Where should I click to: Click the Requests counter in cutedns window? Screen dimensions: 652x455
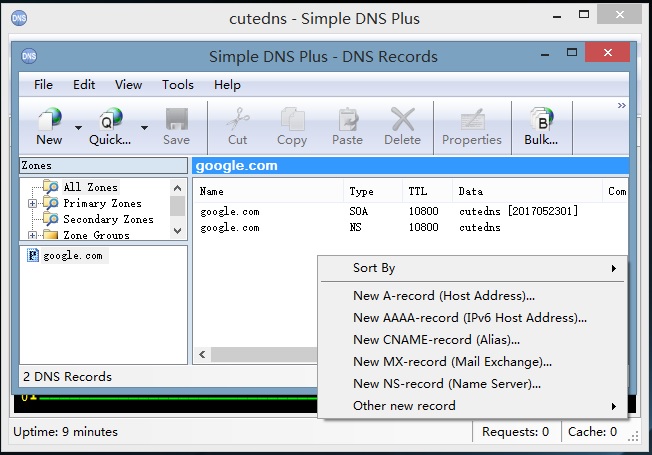click(x=516, y=432)
